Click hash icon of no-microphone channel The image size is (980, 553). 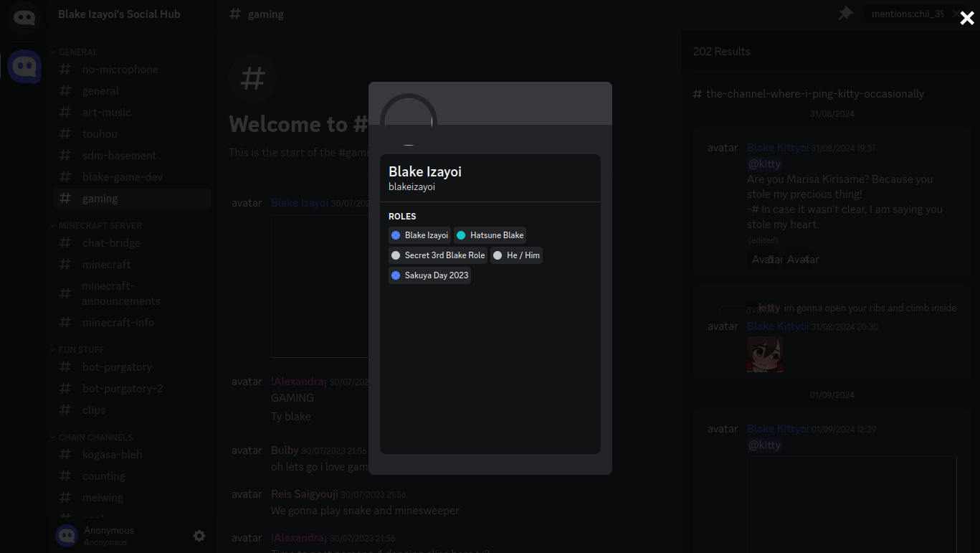(65, 70)
